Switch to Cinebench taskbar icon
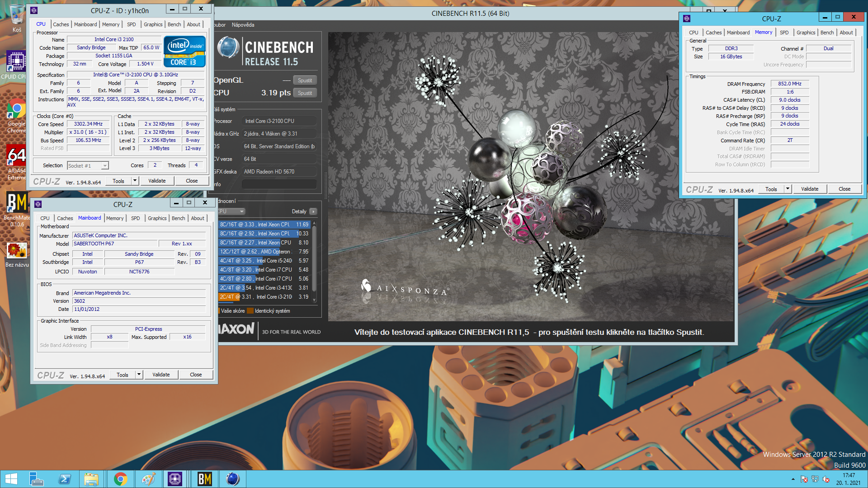The image size is (868, 488). [x=233, y=479]
